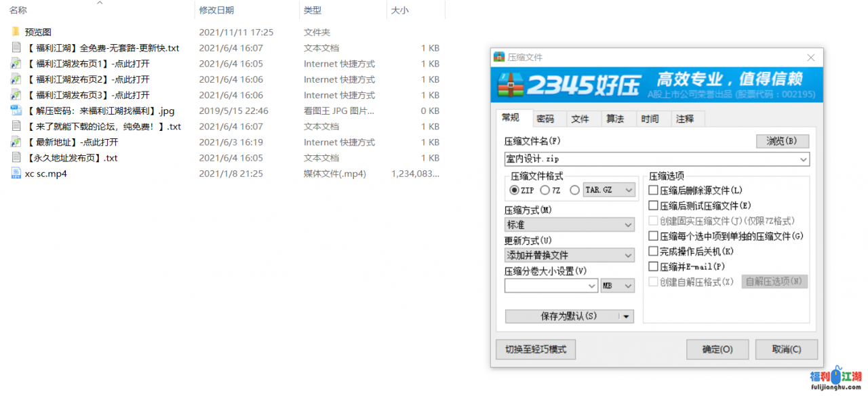Click the 解压密码 JPG file icon
Screen dimensions: 868x396
(x=16, y=111)
